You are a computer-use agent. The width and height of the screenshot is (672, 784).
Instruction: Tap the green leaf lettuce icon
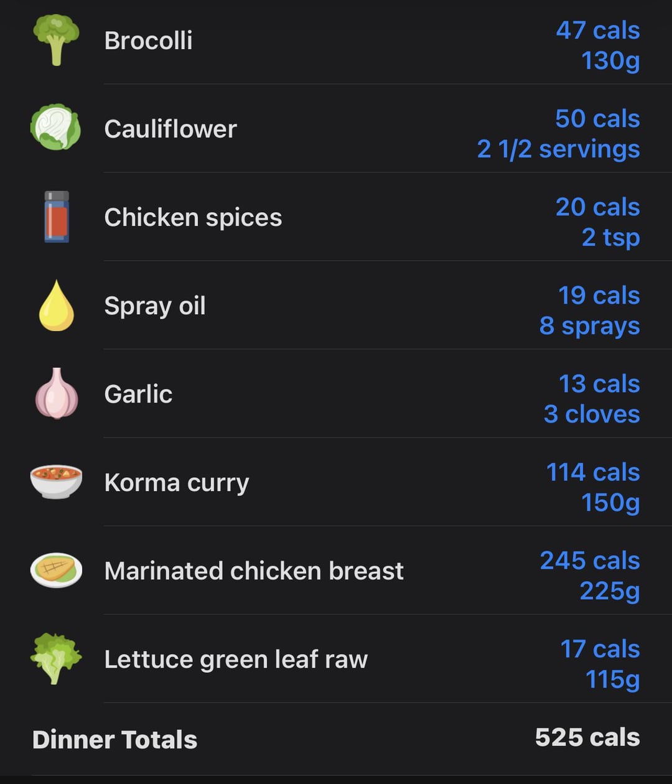[x=56, y=658]
